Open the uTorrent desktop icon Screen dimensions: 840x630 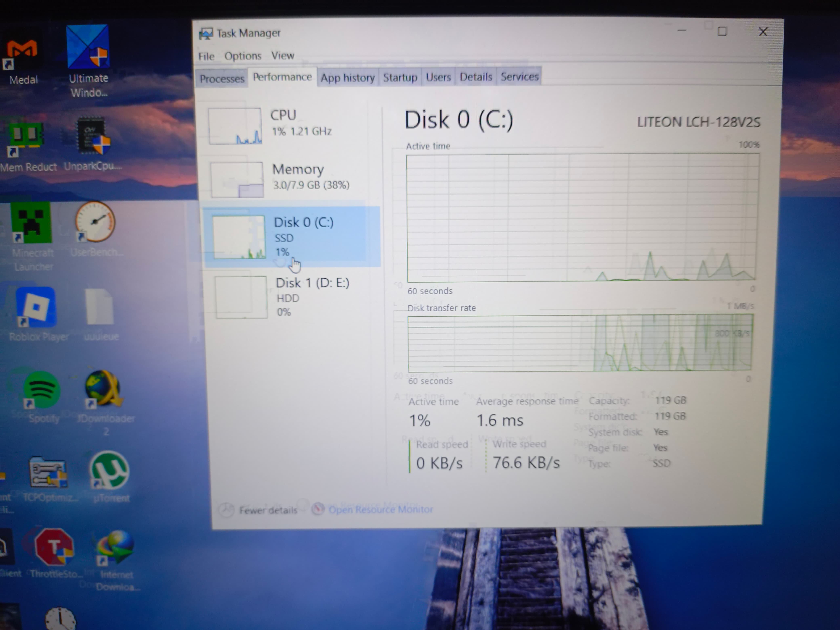pyautogui.click(x=110, y=470)
